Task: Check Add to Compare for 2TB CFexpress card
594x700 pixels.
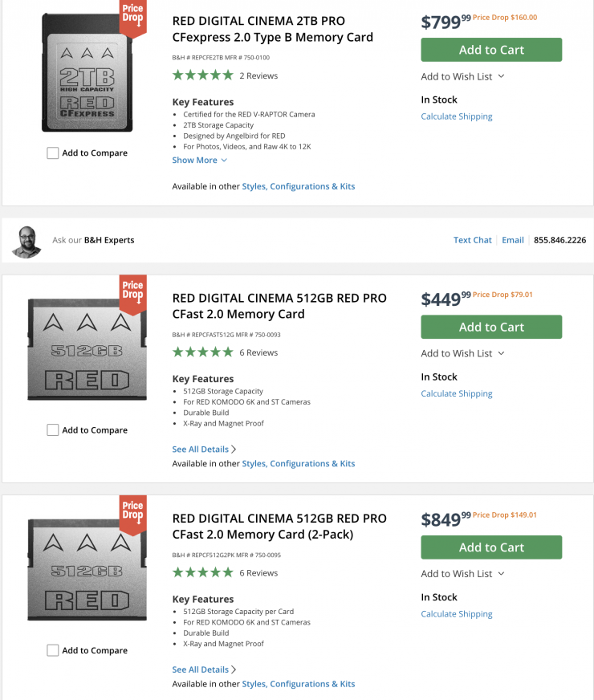Action: click(x=53, y=153)
